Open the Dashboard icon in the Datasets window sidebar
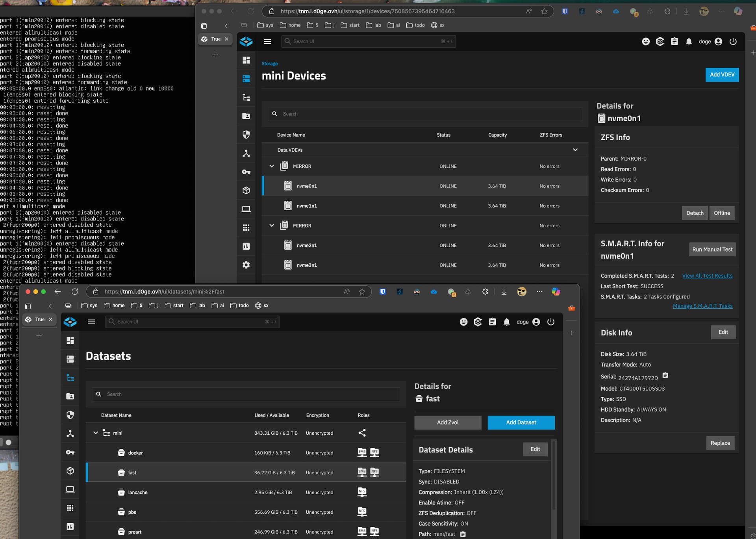Image resolution: width=756 pixels, height=539 pixels. 70,341
